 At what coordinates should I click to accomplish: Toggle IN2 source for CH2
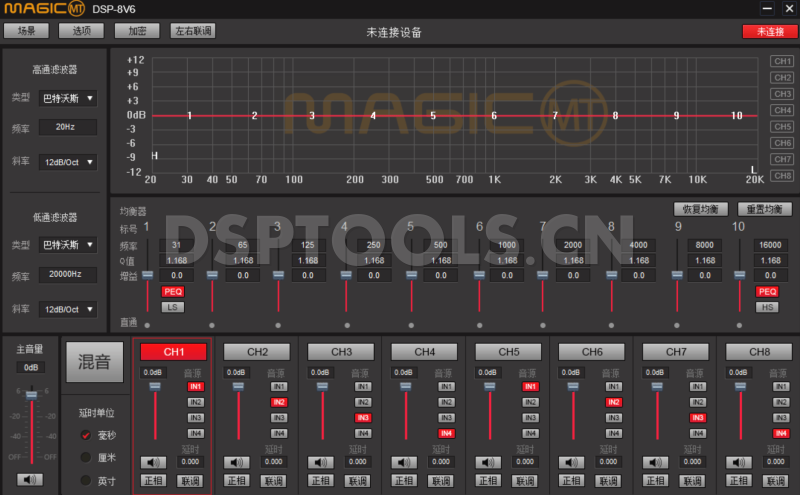coord(279,402)
